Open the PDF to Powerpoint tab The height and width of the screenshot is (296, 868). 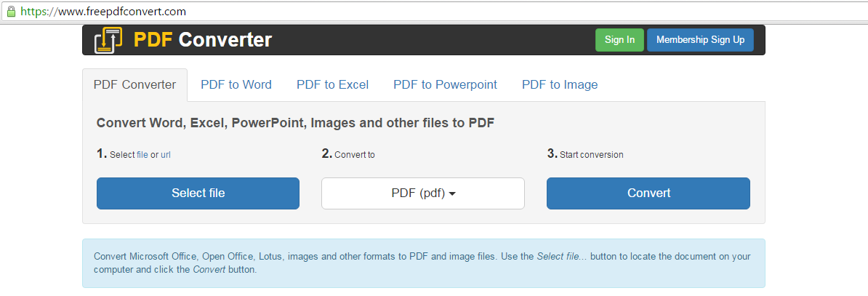pos(445,85)
